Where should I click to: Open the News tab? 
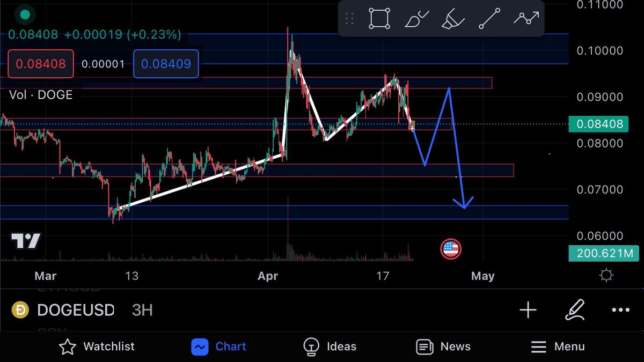tap(443, 346)
